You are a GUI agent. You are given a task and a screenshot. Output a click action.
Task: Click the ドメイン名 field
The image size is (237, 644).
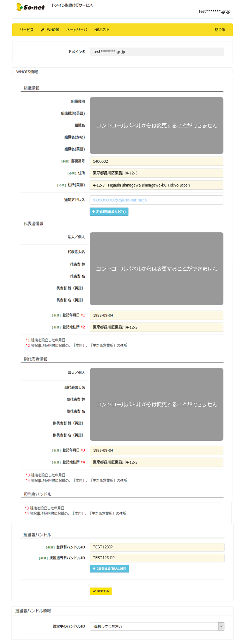[x=157, y=52]
